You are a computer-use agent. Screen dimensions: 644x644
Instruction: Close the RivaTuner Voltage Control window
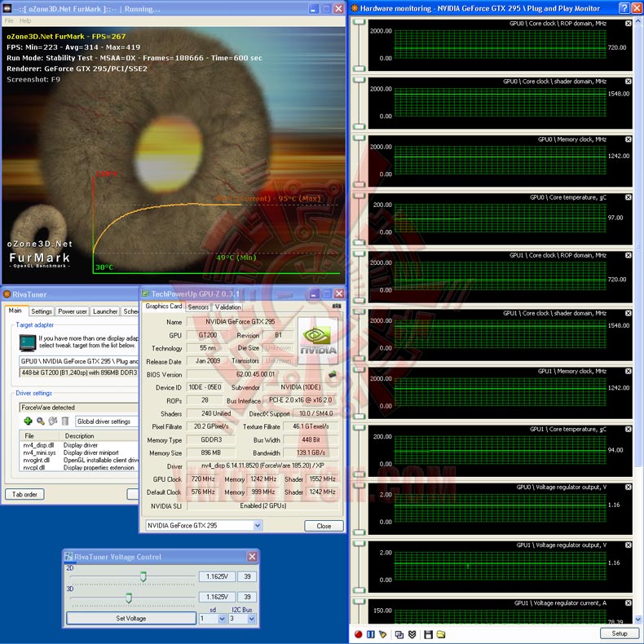click(252, 557)
